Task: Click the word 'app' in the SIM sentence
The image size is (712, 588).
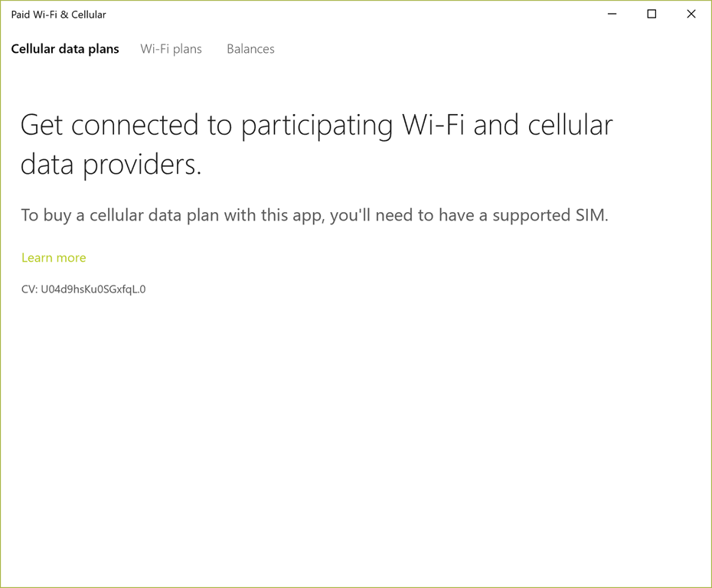Action: point(307,216)
